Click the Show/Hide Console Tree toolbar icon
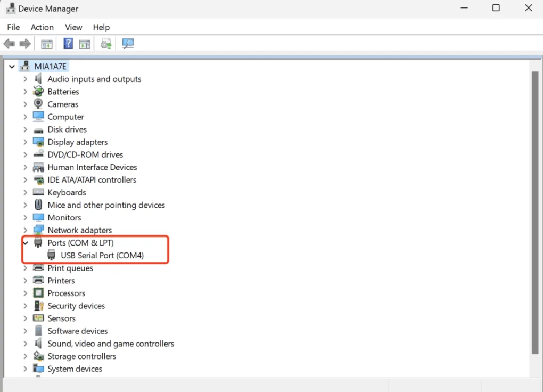Viewport: 543px width, 392px height. click(46, 44)
